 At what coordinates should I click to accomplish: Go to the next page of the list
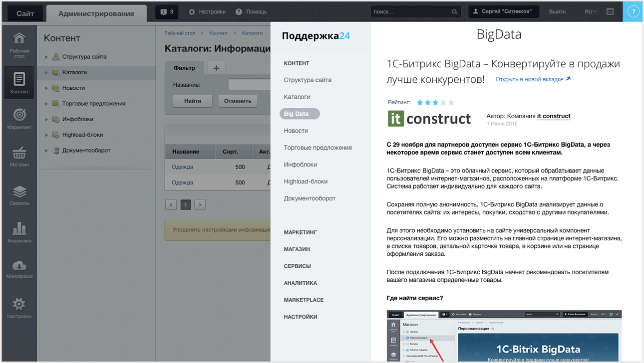coord(200,204)
